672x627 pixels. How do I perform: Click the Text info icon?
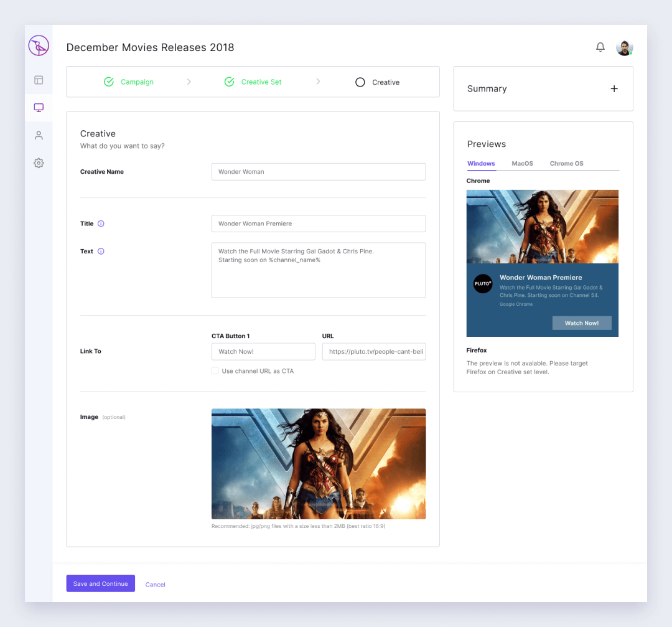tap(101, 252)
